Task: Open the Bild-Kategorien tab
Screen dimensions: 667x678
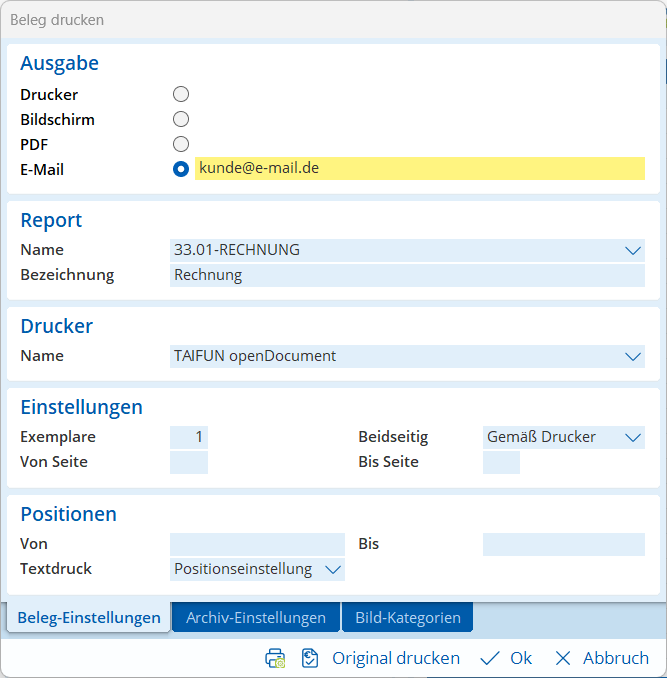Action: [x=407, y=618]
